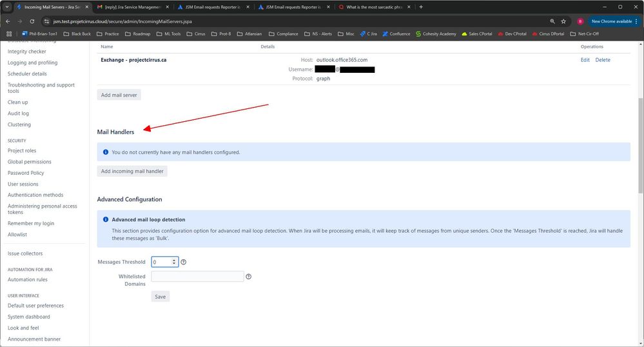Open the Practice bookmark folder
The width and height of the screenshot is (644, 347).
pos(108,34)
